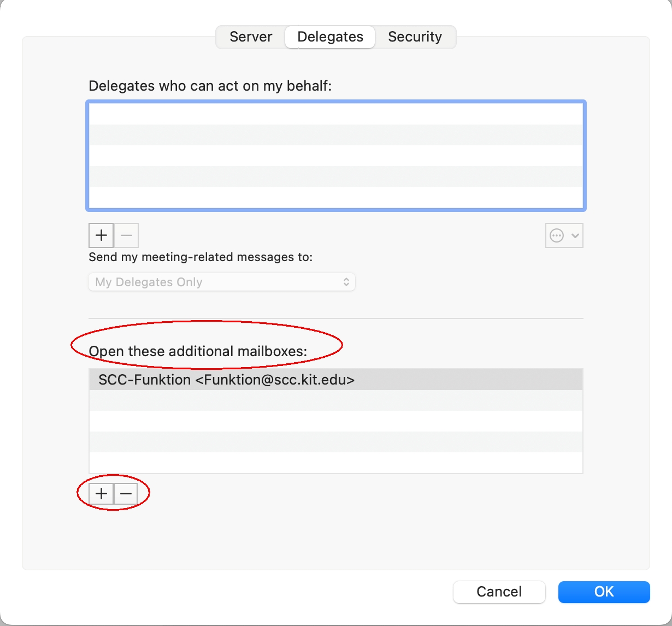The height and width of the screenshot is (626, 672).
Task: Switch to the Server tab
Action: click(x=251, y=37)
